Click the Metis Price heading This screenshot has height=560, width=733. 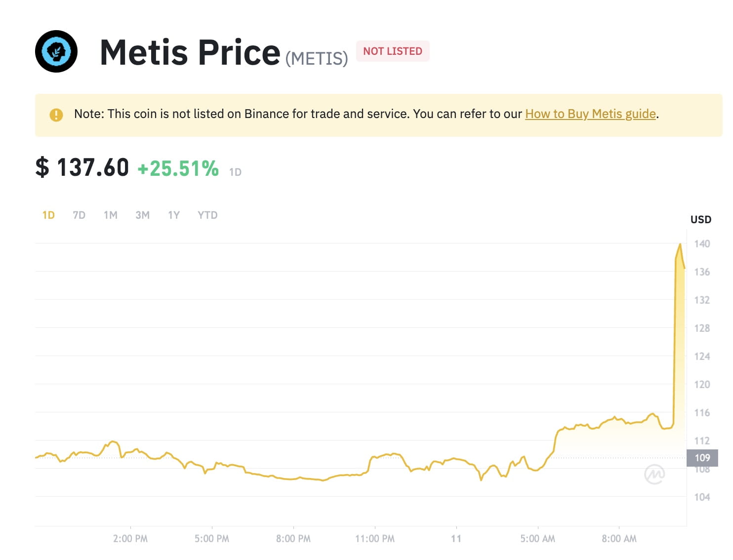189,51
